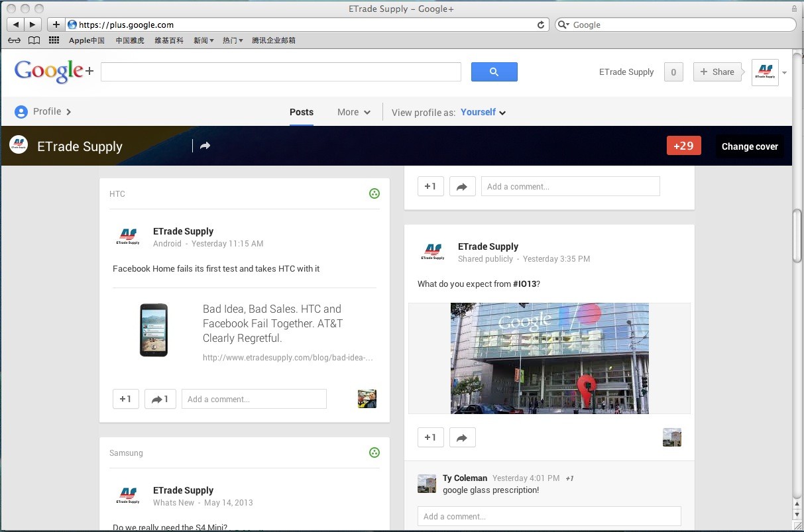Click the blue search magnifier button
The width and height of the screenshot is (804, 532).
[494, 72]
